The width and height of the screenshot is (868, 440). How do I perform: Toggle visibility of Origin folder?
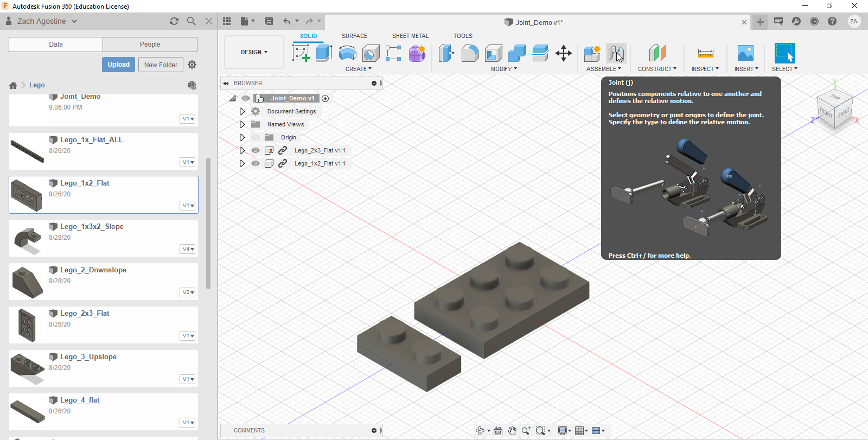click(256, 137)
